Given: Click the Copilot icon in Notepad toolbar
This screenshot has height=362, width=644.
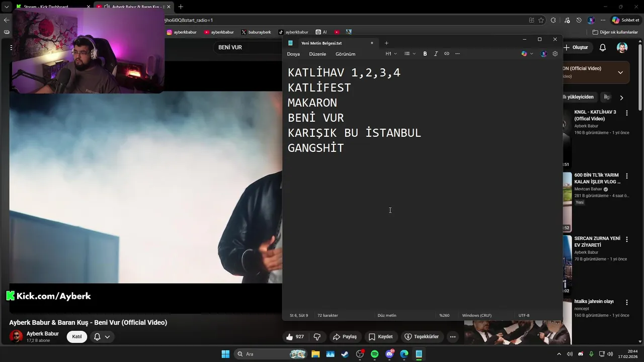Looking at the screenshot, I should coord(524,54).
